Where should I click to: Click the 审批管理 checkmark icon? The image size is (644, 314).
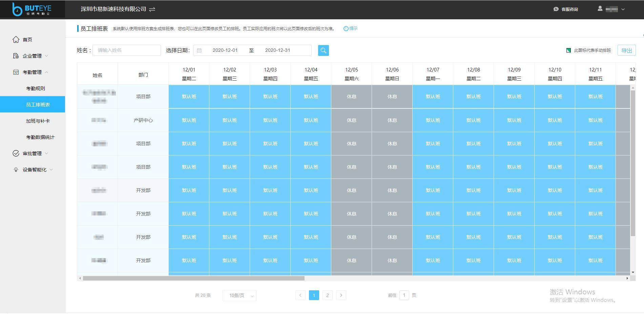(16, 153)
